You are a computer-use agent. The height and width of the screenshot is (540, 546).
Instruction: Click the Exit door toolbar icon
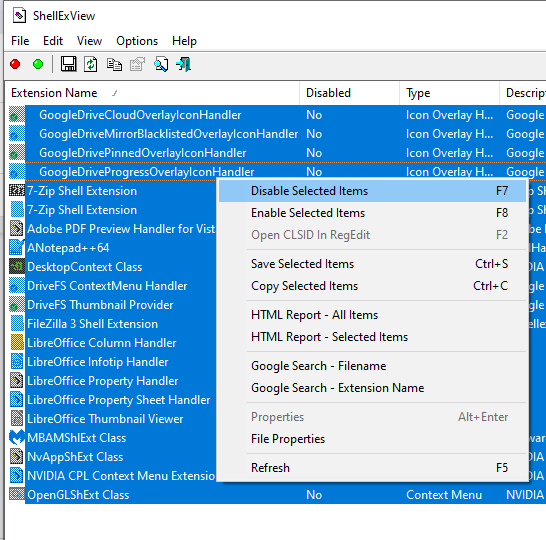click(x=184, y=64)
